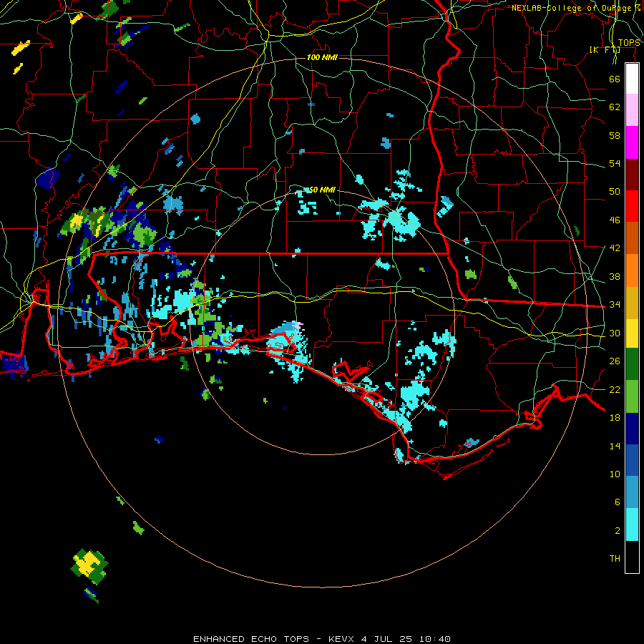This screenshot has width=644, height=644.
Task: Click legend value "18"
Action: coord(615,418)
